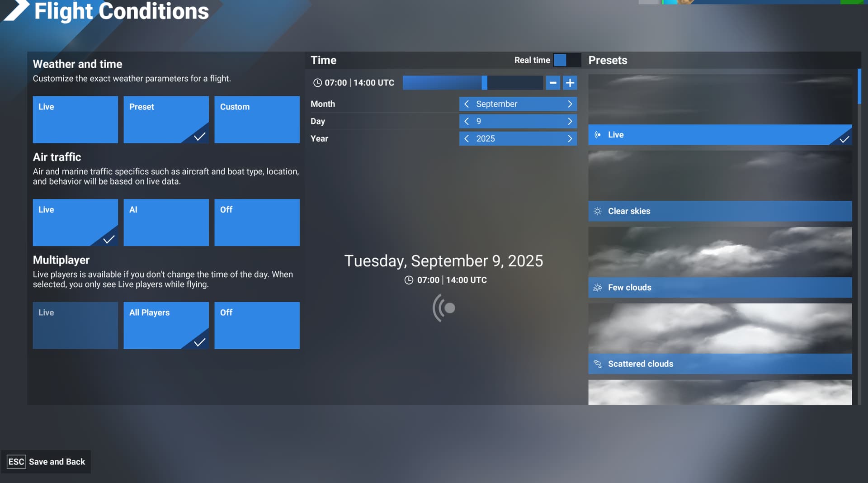Select All Players multiplayer tile
Screen dimensions: 868x483
tap(166, 325)
